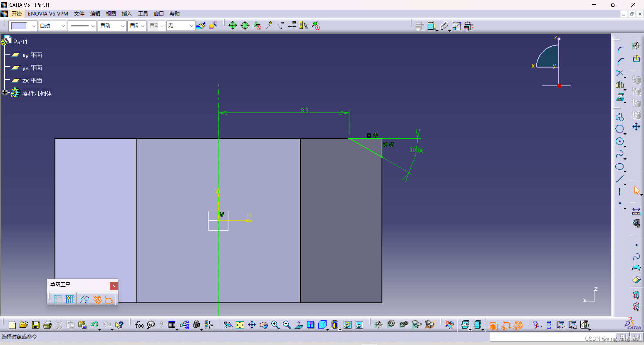
Task: Toggle Geometrical Constraints creation
Action: click(97, 299)
